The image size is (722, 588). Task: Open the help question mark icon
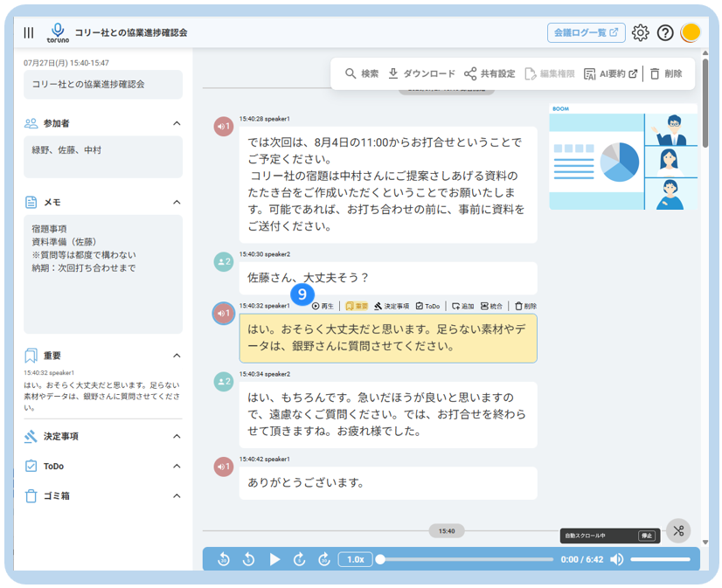(x=665, y=32)
